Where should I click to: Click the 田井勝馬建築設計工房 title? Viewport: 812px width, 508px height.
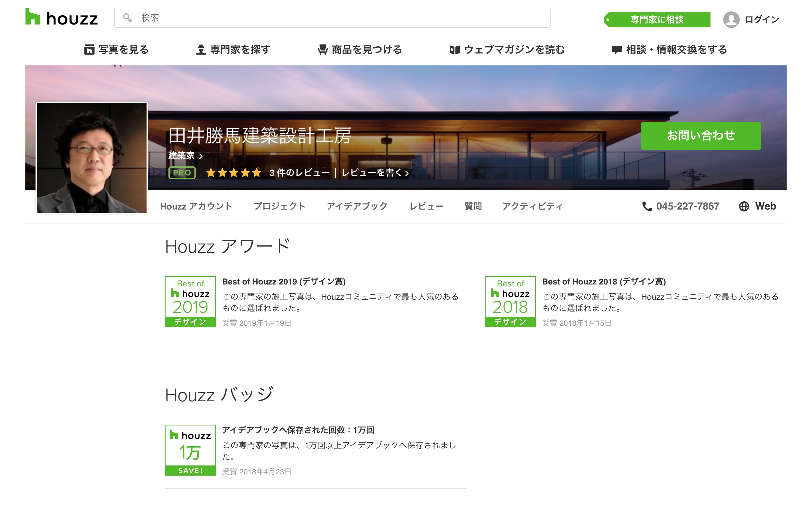[260, 135]
